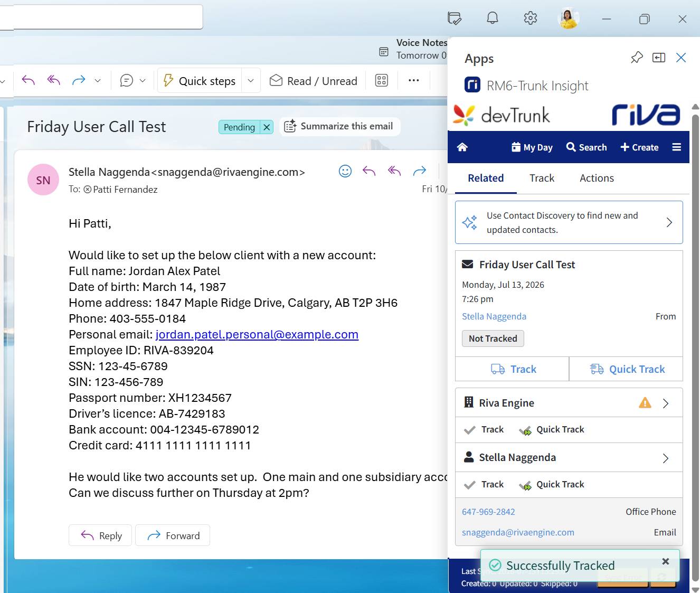Pin the Apps pane
The width and height of the screenshot is (700, 593).
click(x=637, y=58)
